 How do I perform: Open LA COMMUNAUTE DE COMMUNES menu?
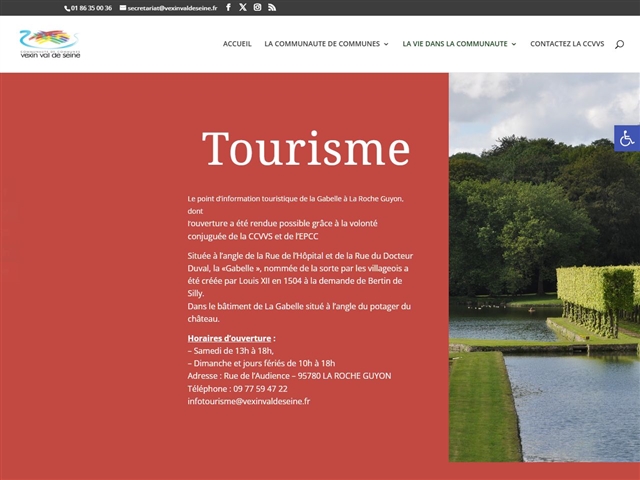pyautogui.click(x=322, y=44)
